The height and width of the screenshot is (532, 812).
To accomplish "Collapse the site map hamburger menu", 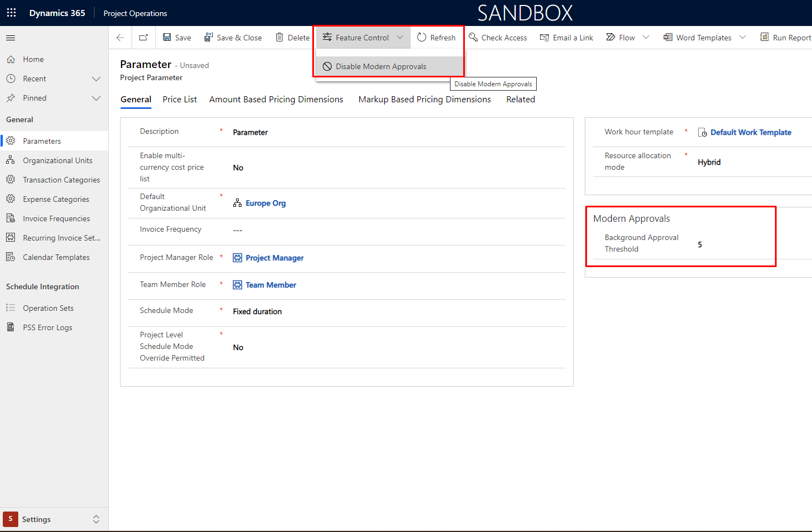I will pyautogui.click(x=11, y=38).
